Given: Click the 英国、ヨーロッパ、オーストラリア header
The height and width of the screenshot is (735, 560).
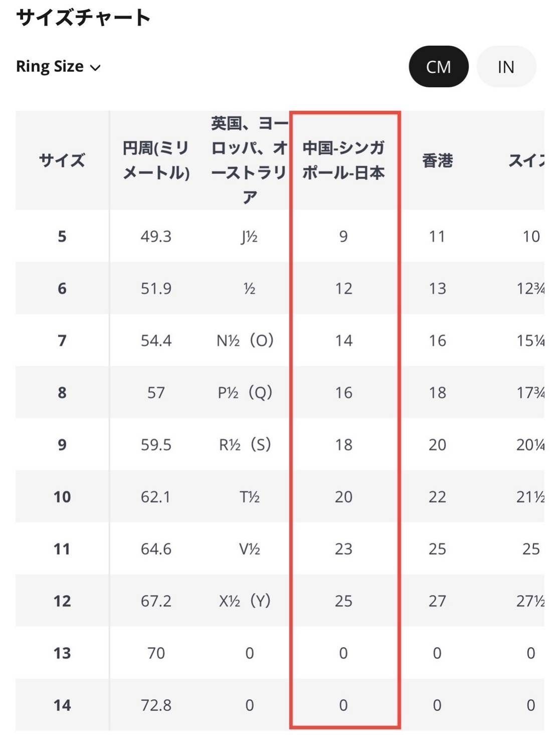Looking at the screenshot, I should click(249, 161).
